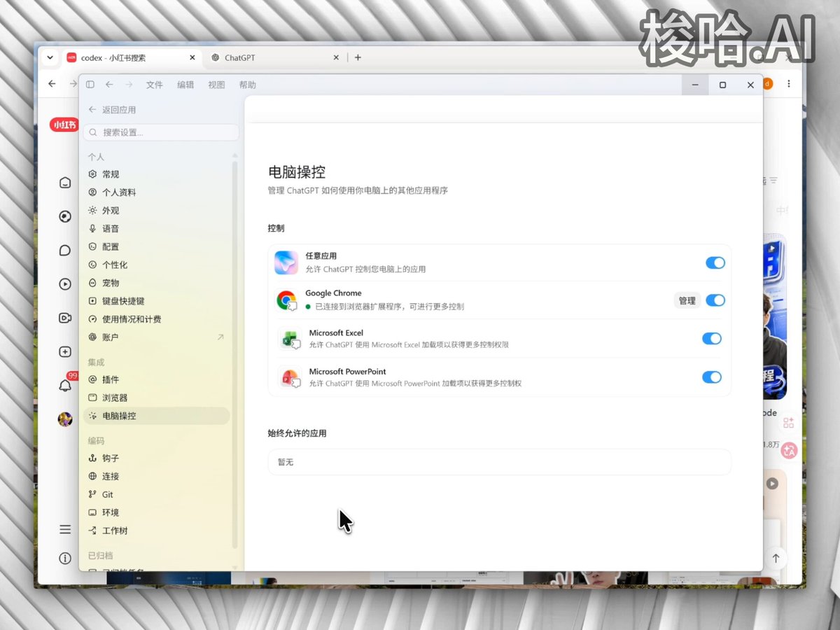Click 暂无 entry under 始终允许的应用

[499, 463]
